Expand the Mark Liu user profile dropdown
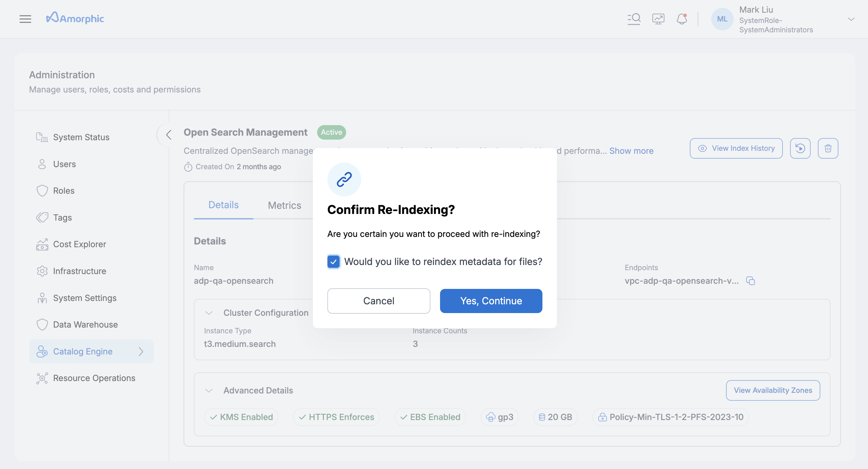This screenshot has height=469, width=868. pyautogui.click(x=851, y=19)
